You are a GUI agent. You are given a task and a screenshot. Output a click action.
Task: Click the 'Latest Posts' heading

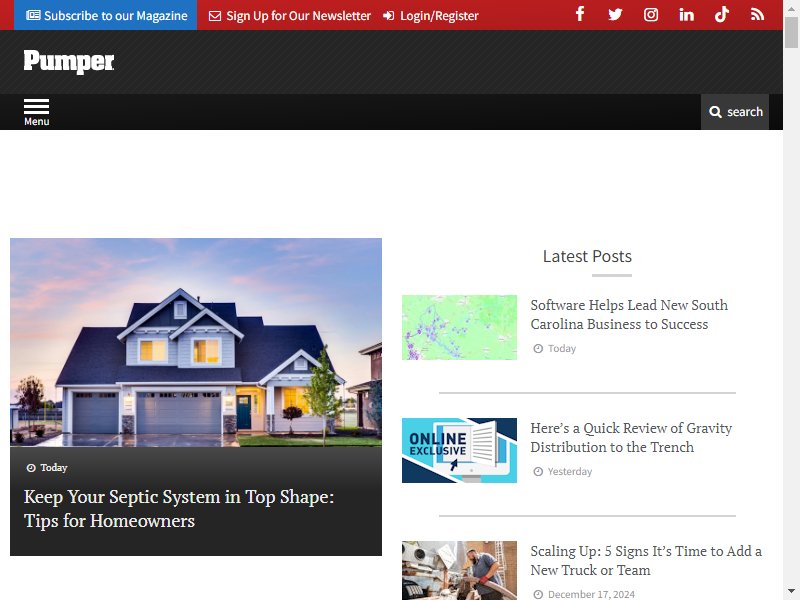[587, 256]
